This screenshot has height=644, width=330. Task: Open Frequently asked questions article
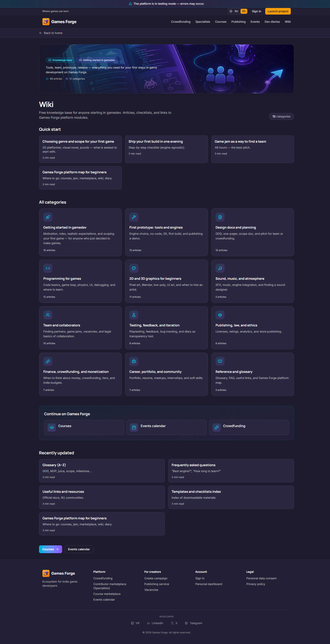point(231,471)
